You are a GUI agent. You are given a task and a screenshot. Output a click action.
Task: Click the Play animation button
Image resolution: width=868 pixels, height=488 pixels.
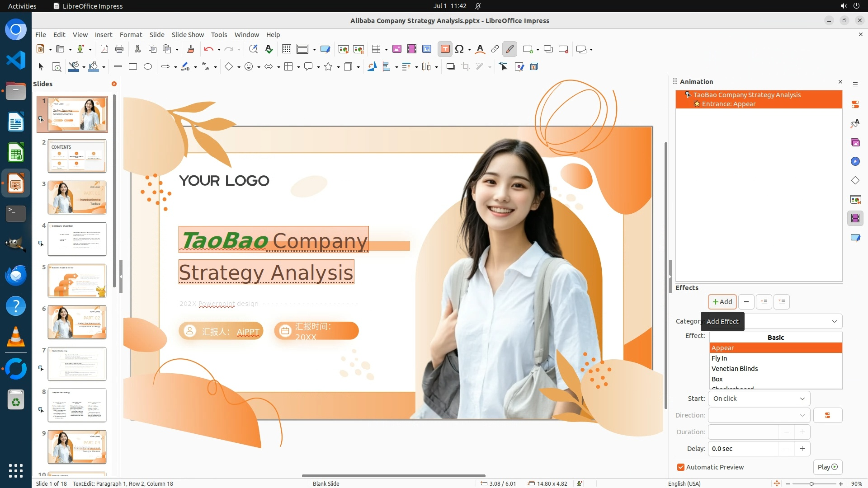[x=827, y=467]
